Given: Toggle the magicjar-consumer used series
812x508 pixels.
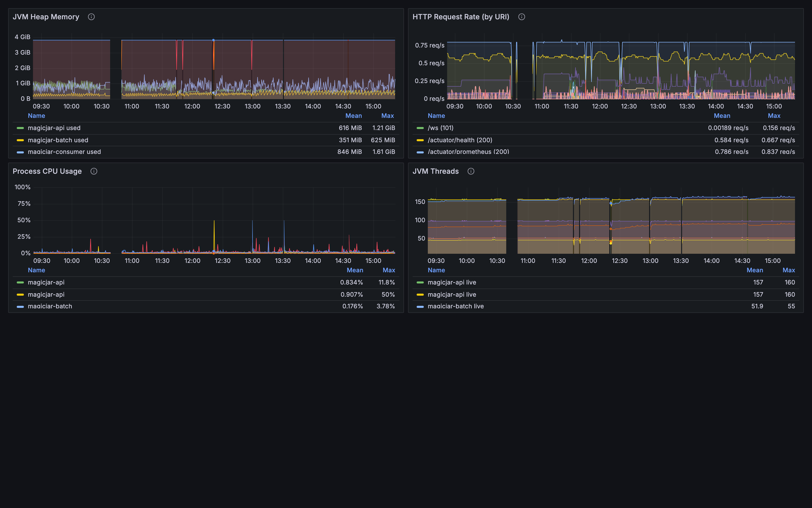Looking at the screenshot, I should (x=64, y=152).
